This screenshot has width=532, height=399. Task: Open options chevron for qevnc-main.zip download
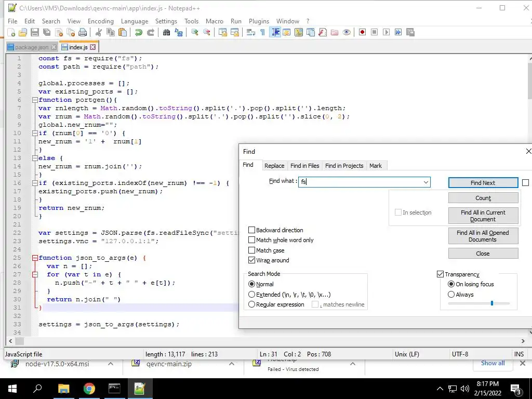tap(231, 364)
